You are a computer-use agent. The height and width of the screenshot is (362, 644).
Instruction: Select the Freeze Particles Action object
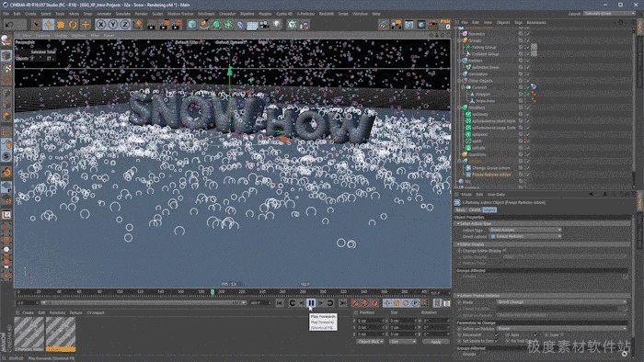(x=491, y=175)
